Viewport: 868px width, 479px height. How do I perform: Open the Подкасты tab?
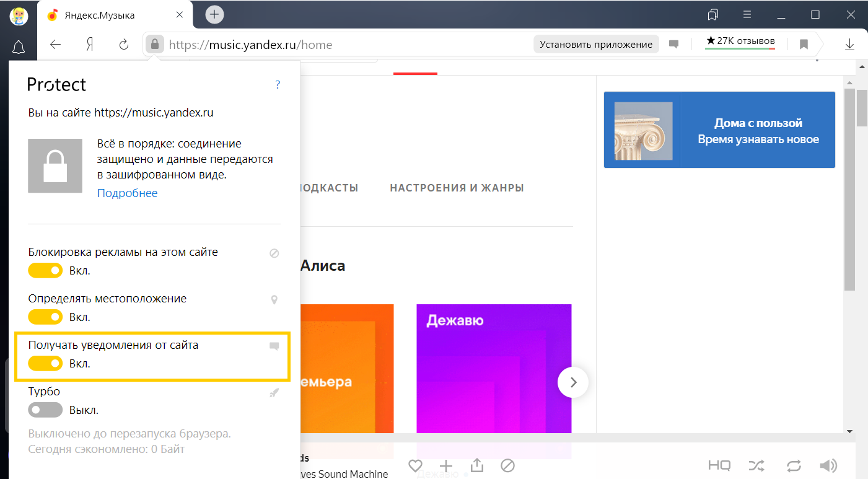click(330, 188)
